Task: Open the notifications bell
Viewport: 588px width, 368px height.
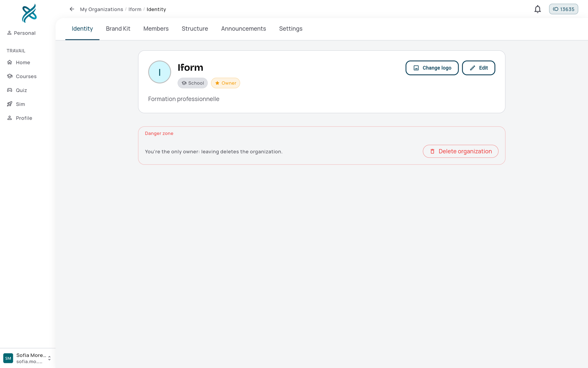Action: pos(538,9)
